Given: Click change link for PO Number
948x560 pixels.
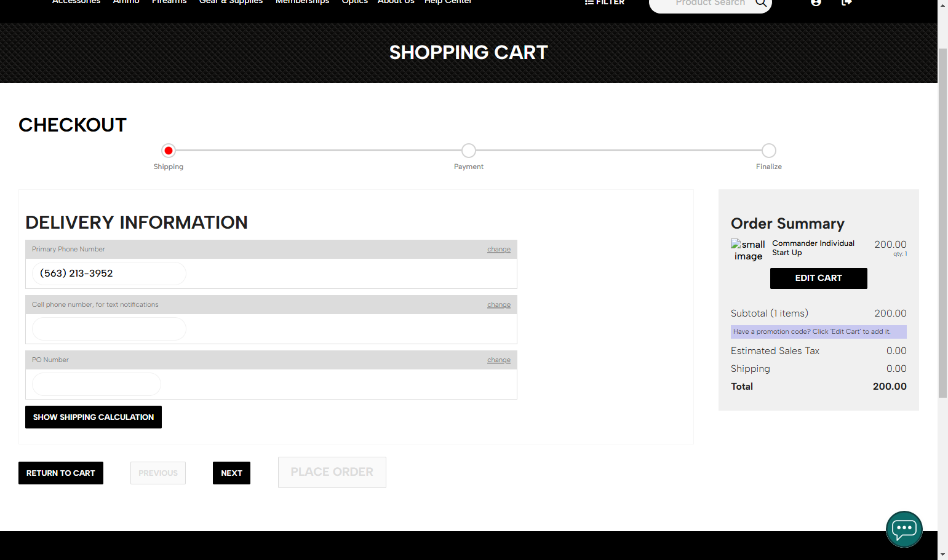Looking at the screenshot, I should pyautogui.click(x=499, y=360).
